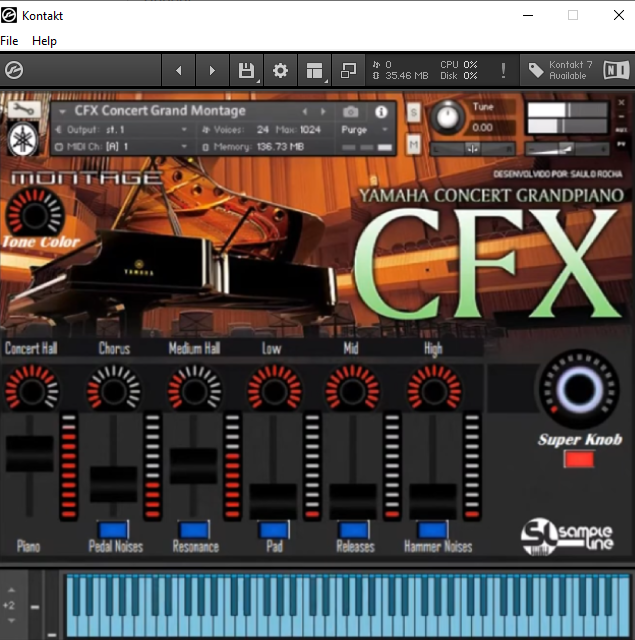Click the exclamation warning icon
635x640 pixels.
click(503, 71)
